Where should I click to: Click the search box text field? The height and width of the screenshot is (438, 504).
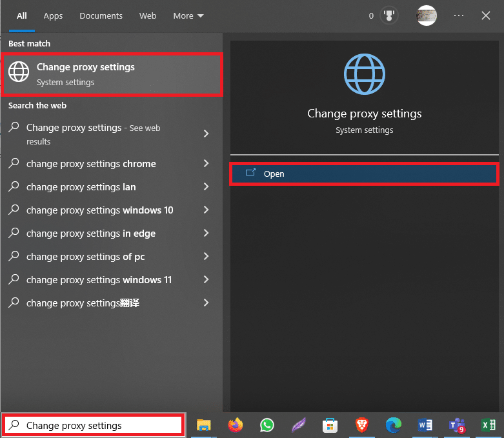click(x=94, y=425)
